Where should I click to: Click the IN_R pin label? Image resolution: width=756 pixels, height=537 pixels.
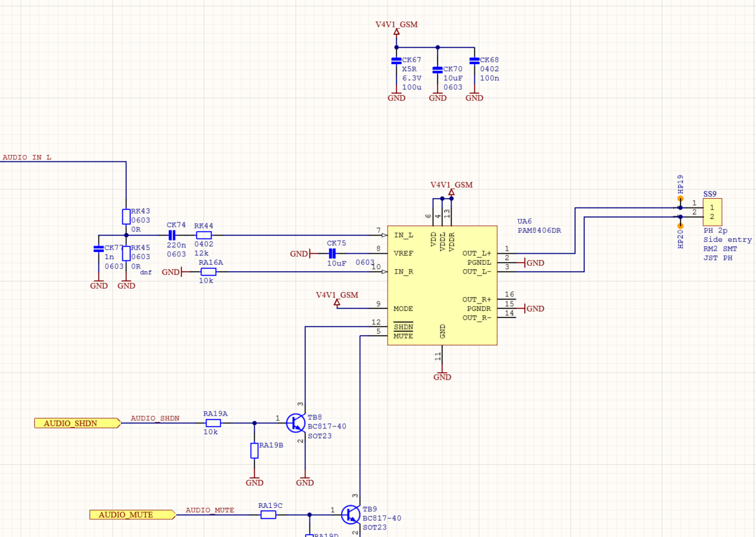point(403,272)
